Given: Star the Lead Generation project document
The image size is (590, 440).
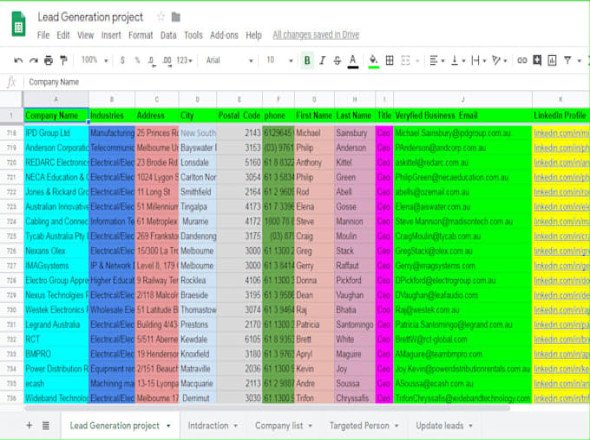Looking at the screenshot, I should coord(161,17).
